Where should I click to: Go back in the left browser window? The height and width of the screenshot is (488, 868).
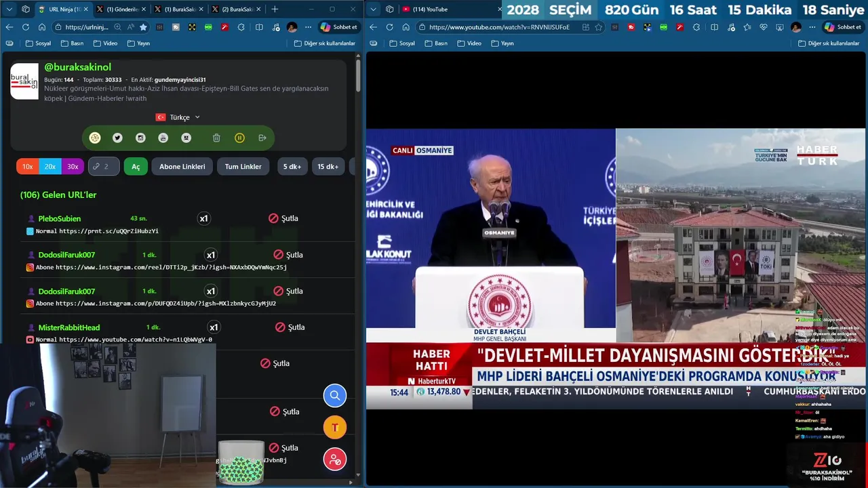pyautogui.click(x=9, y=27)
